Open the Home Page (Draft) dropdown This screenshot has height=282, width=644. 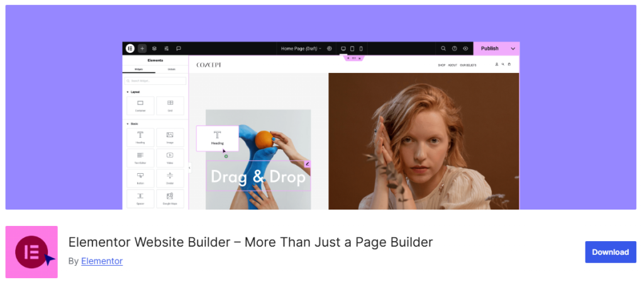(301, 48)
